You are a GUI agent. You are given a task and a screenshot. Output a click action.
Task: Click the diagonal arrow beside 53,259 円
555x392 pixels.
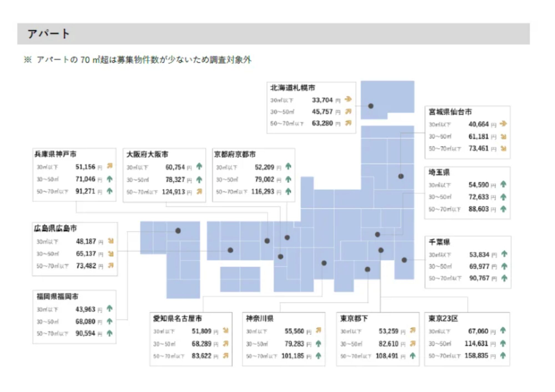pyautogui.click(x=413, y=330)
